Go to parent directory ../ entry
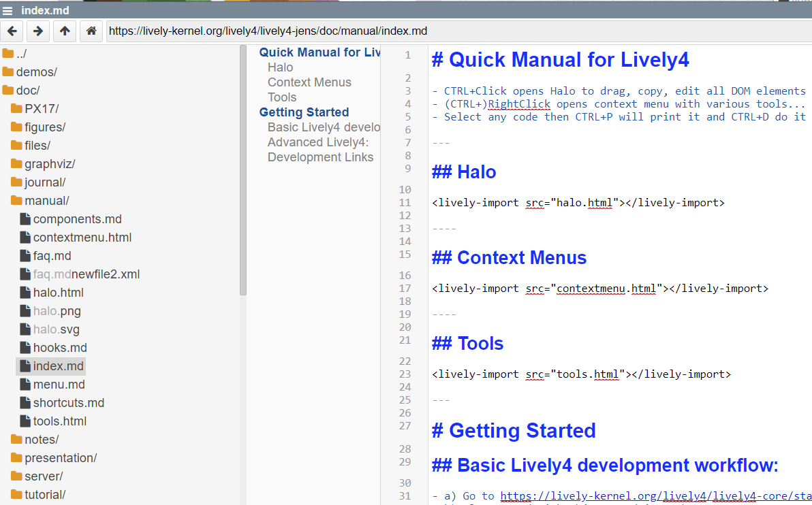The image size is (812, 505). click(x=21, y=54)
